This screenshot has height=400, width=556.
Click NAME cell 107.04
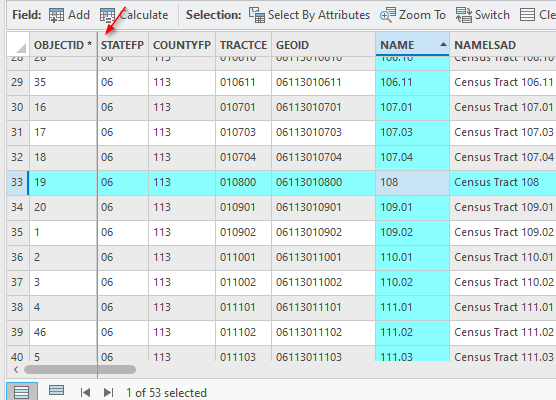click(x=412, y=157)
